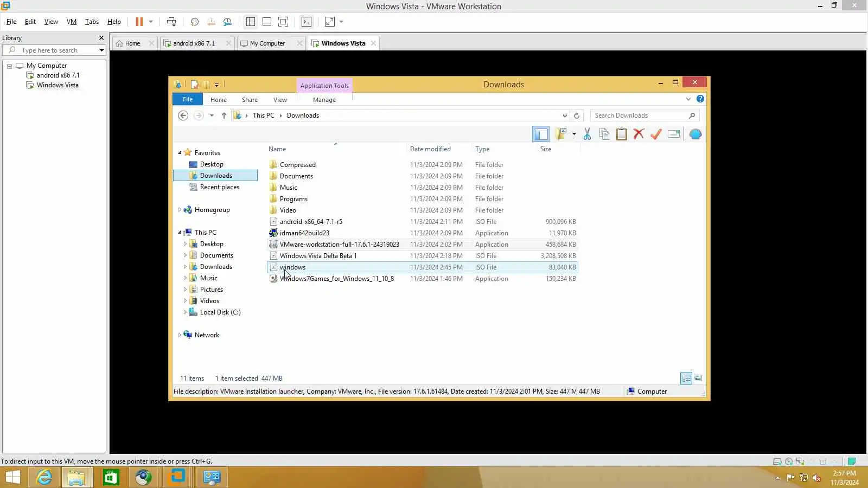Open the blue shell icon in Explorer toolbar

pyautogui.click(x=695, y=134)
